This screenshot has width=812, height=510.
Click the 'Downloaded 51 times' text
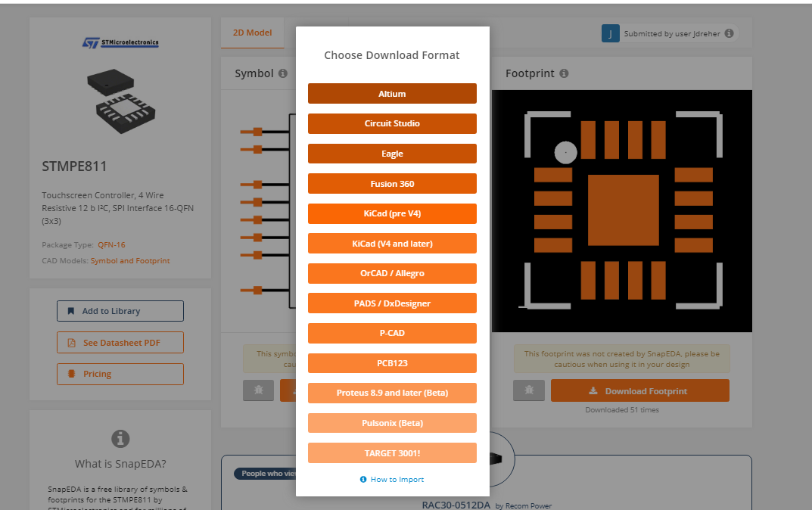click(622, 410)
